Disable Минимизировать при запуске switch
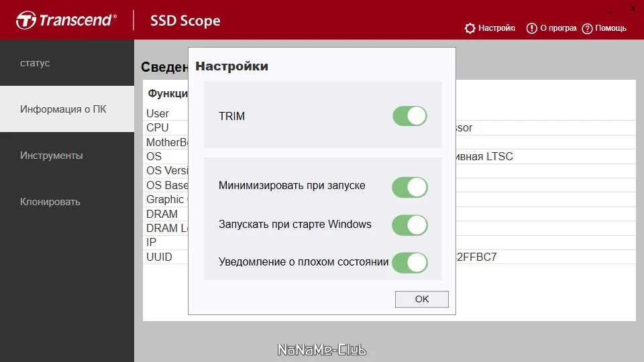 (x=410, y=187)
